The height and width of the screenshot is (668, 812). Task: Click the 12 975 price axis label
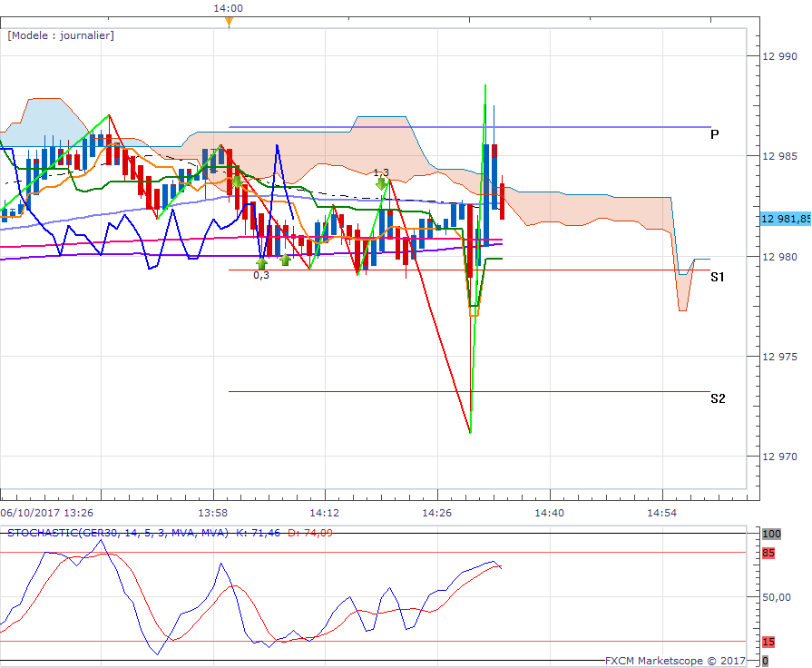click(x=779, y=357)
